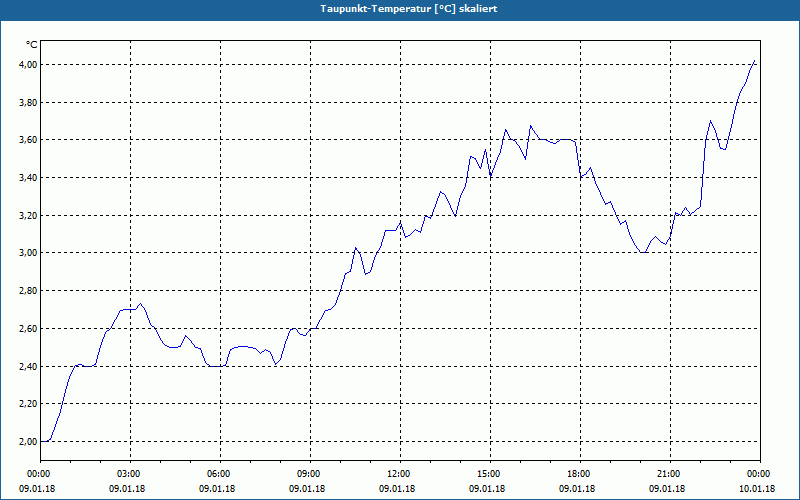Viewport: 800px width, 500px height.
Task: Select the 2,00 y-axis label
Action: [x=29, y=442]
